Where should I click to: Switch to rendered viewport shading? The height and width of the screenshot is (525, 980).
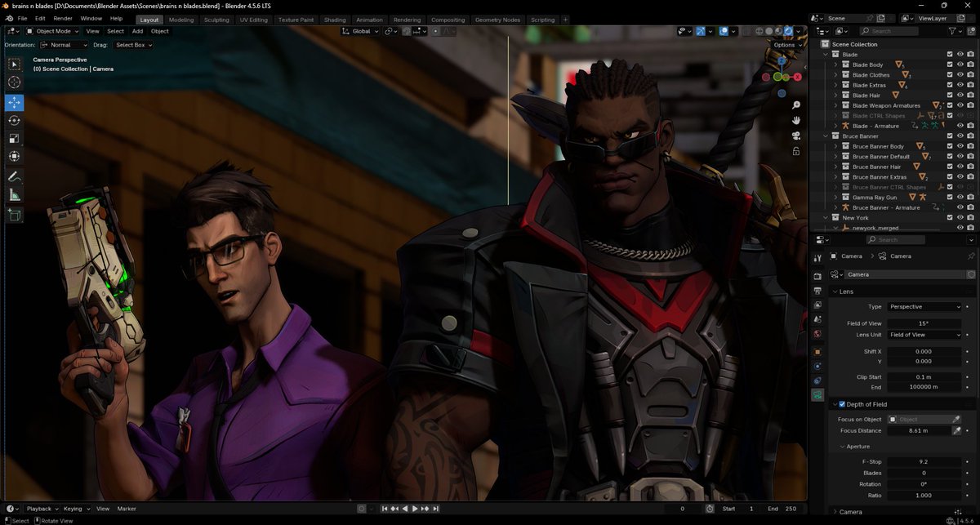[787, 31]
